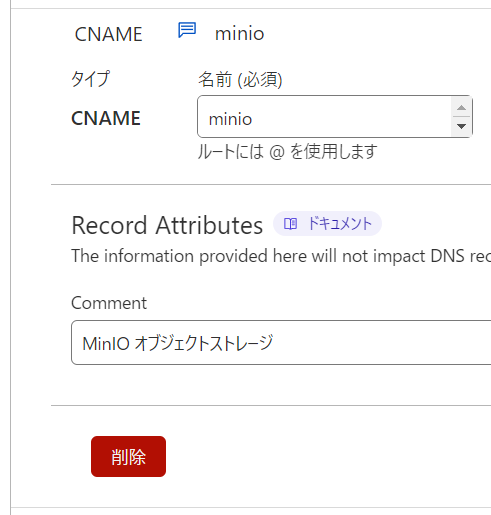Viewport: 491px width, 515px height.
Task: Click the comment bubble icon beside minio
Action: (x=187, y=30)
